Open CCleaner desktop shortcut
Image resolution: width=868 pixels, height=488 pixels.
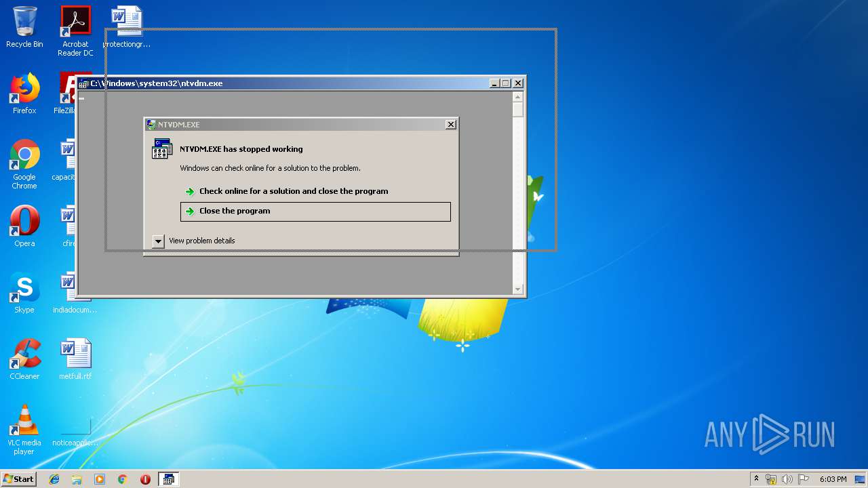[24, 359]
